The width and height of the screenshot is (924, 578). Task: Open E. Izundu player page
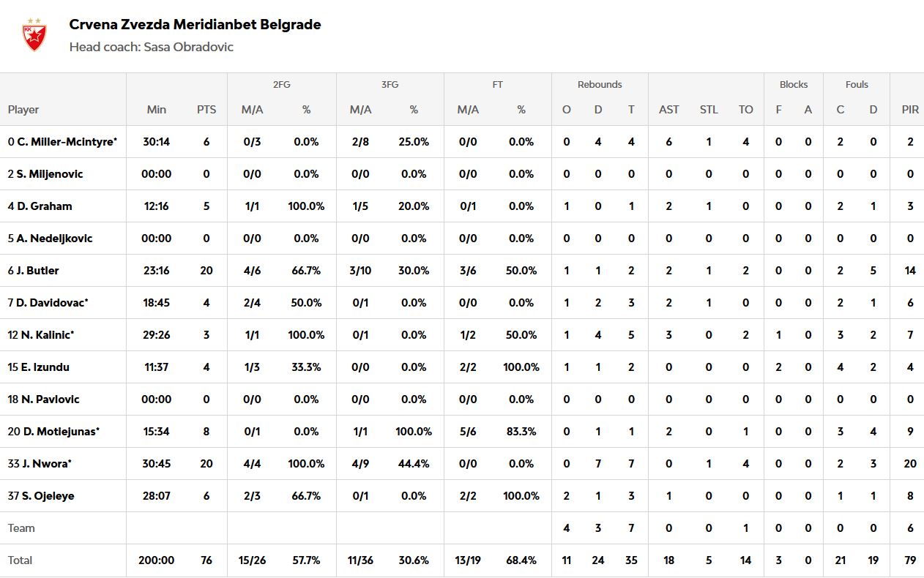point(45,367)
